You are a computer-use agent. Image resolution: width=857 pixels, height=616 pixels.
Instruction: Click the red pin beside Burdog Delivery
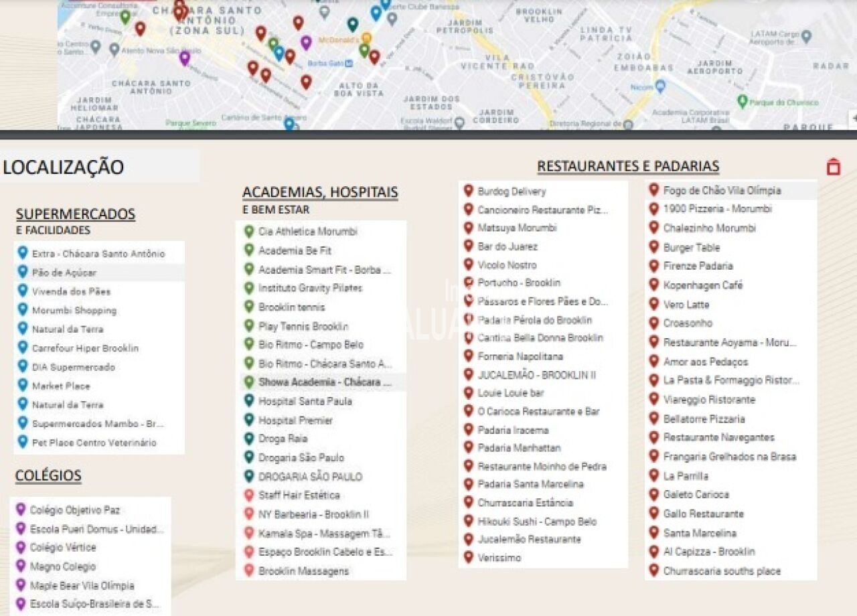pyautogui.click(x=469, y=191)
